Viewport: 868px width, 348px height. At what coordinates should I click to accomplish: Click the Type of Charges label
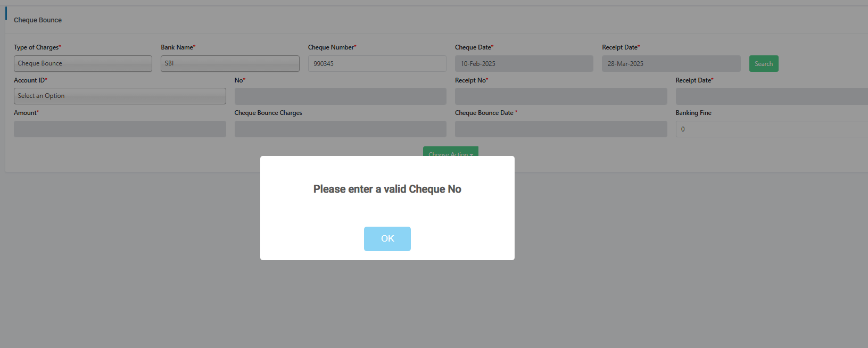tap(37, 47)
